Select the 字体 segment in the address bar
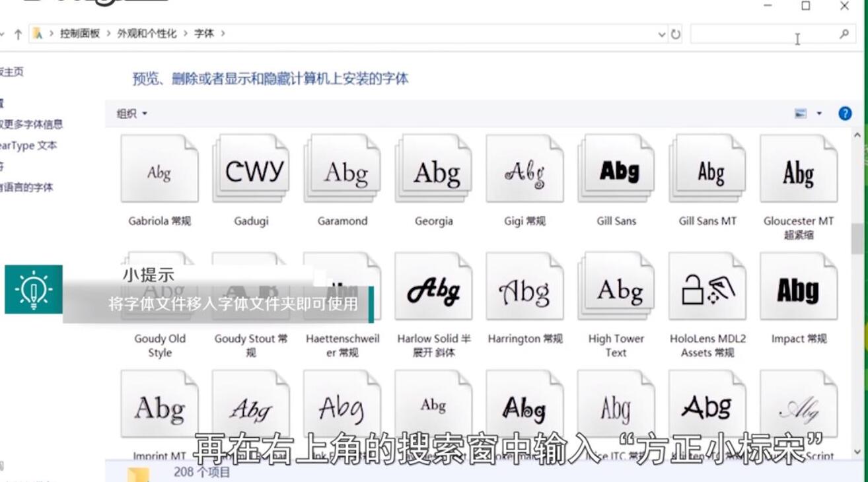 point(203,33)
